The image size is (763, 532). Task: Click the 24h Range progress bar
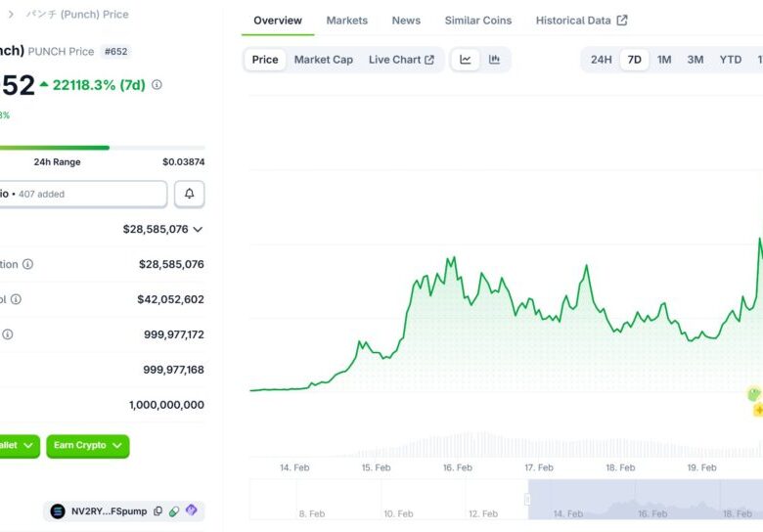(98, 148)
